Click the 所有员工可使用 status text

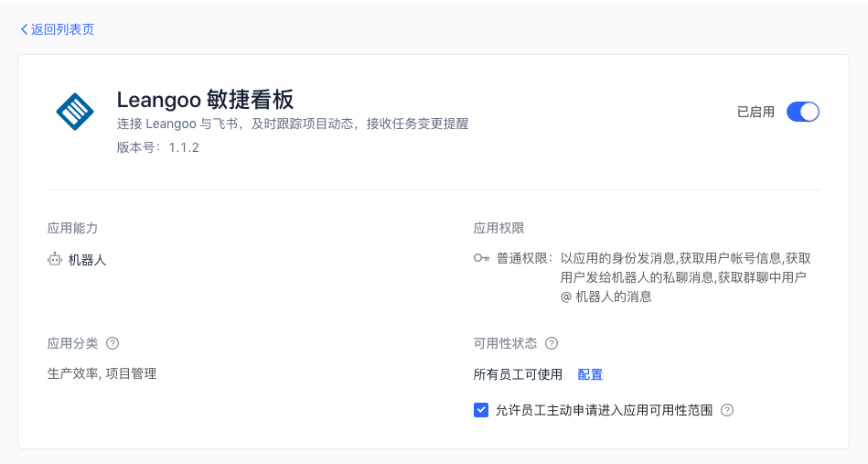(518, 374)
